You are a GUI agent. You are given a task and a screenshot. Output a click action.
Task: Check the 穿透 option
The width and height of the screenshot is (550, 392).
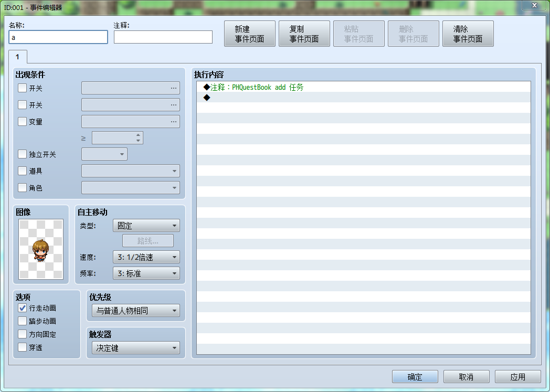(x=22, y=347)
